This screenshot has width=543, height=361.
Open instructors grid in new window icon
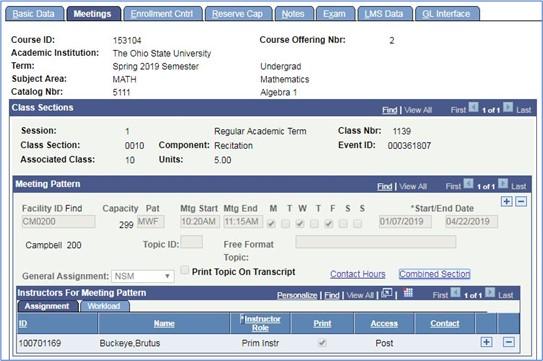(387, 293)
